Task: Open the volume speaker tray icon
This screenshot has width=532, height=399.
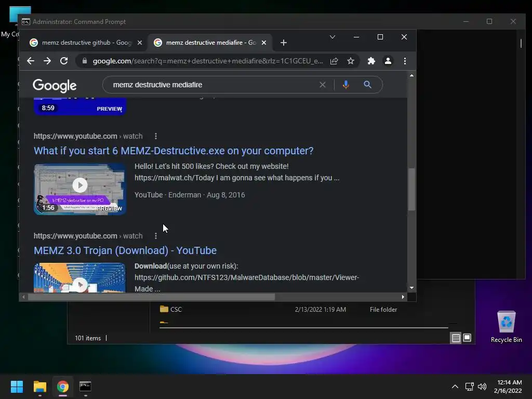Action: tap(482, 387)
